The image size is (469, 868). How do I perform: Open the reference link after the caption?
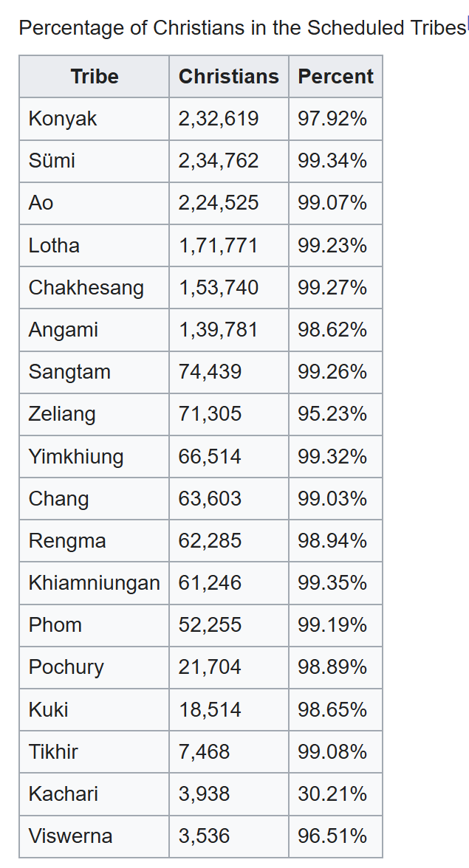point(467,24)
